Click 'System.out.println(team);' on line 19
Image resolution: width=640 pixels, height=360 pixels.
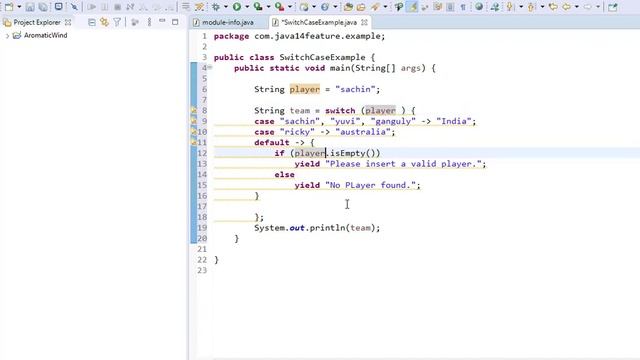pos(317,228)
